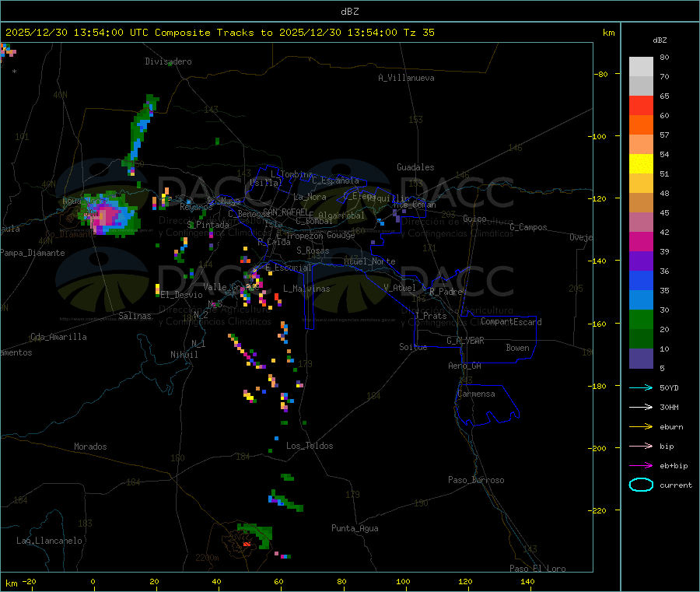Click the 'Paso_Barroso' label
The image size is (700, 592).
pos(476,481)
